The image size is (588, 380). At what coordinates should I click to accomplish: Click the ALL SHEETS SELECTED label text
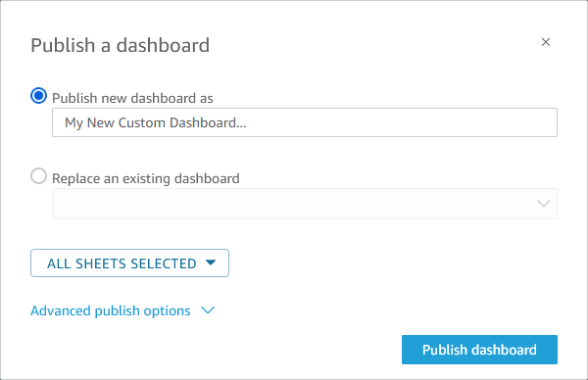pos(122,263)
